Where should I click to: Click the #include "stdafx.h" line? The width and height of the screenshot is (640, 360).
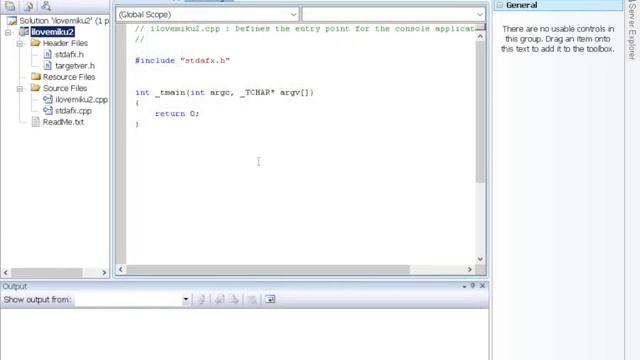pos(182,61)
